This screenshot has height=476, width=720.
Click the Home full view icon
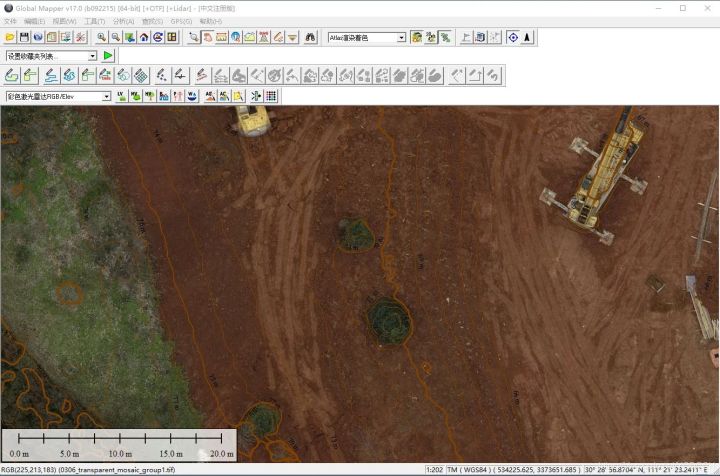(144, 37)
